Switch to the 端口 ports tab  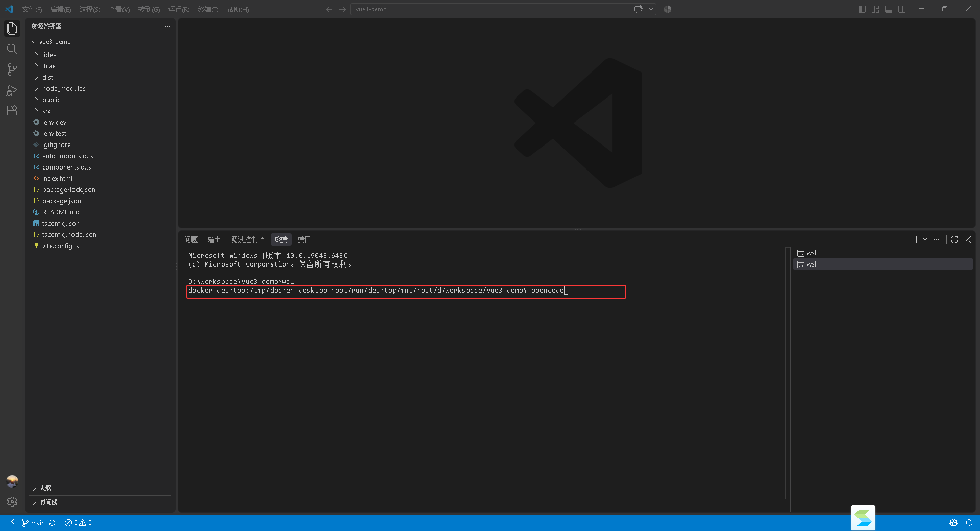304,239
